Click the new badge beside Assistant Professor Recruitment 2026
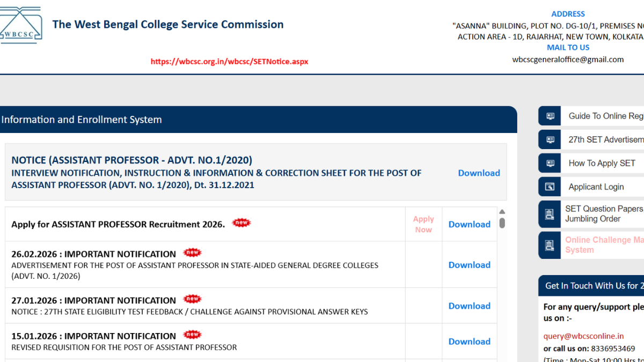644x362 pixels. click(241, 223)
